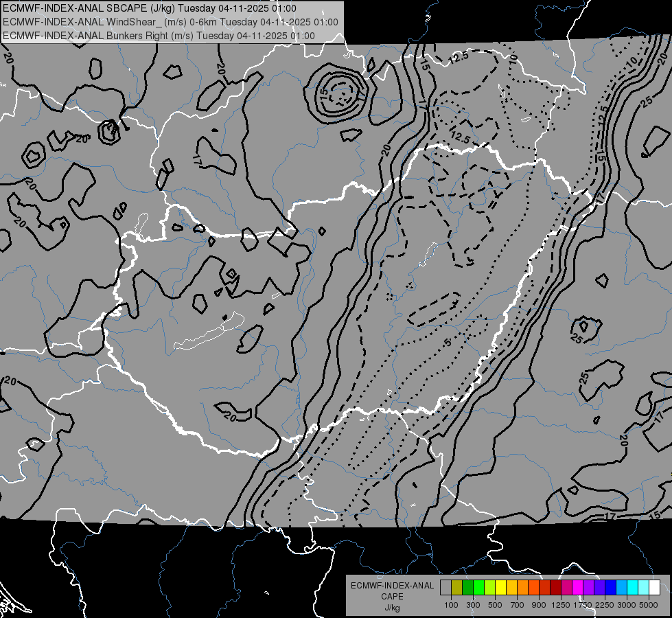This screenshot has width=672, height=618.
Task: Click the 700 legend value label
Action: click(518, 605)
